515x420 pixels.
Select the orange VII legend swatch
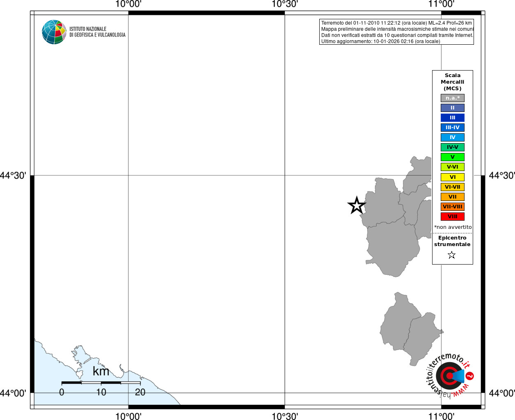tap(453, 197)
